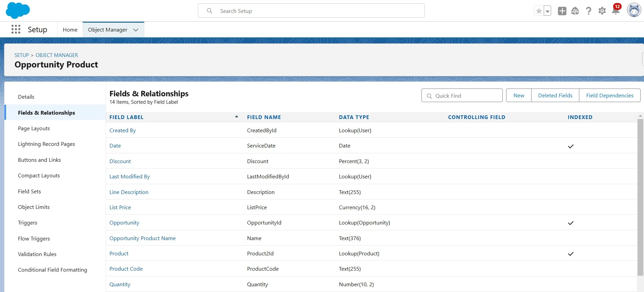Viewport: 644px width, 292px height.
Task: Expand the favorites list dropdown arrow
Action: click(x=547, y=11)
